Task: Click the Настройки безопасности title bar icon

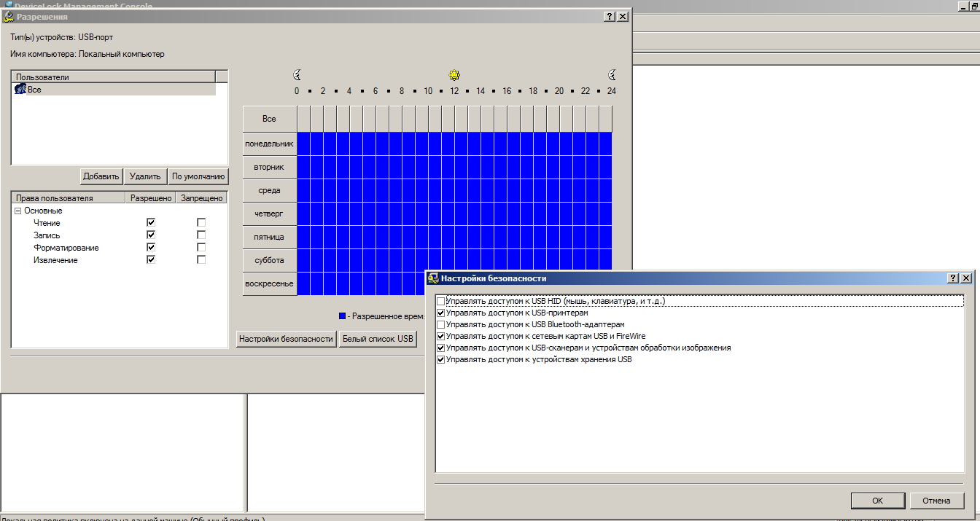Action: pos(433,278)
